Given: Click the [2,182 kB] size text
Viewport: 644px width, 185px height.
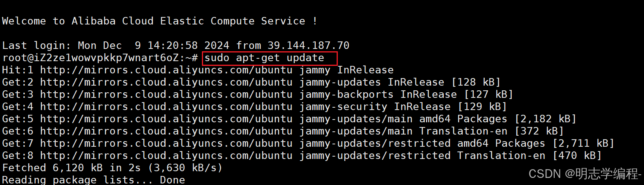Looking at the screenshot, I should (545, 119).
